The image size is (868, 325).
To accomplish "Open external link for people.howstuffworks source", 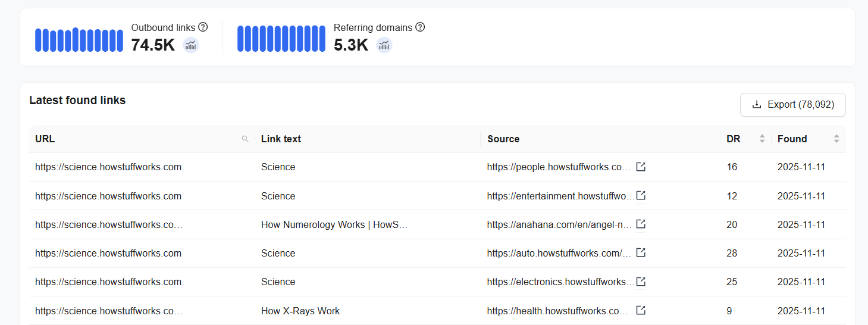I will pos(641,167).
